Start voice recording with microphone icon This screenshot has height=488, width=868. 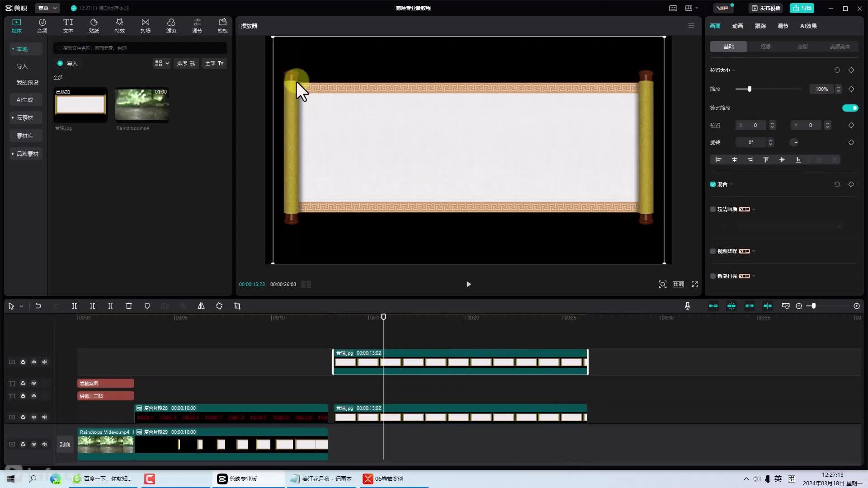(x=688, y=306)
